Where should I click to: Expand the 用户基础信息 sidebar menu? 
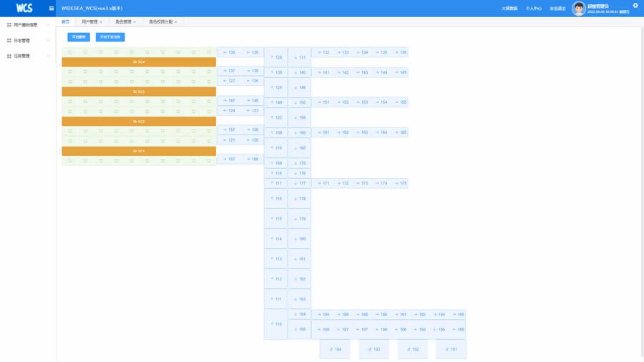(28, 24)
